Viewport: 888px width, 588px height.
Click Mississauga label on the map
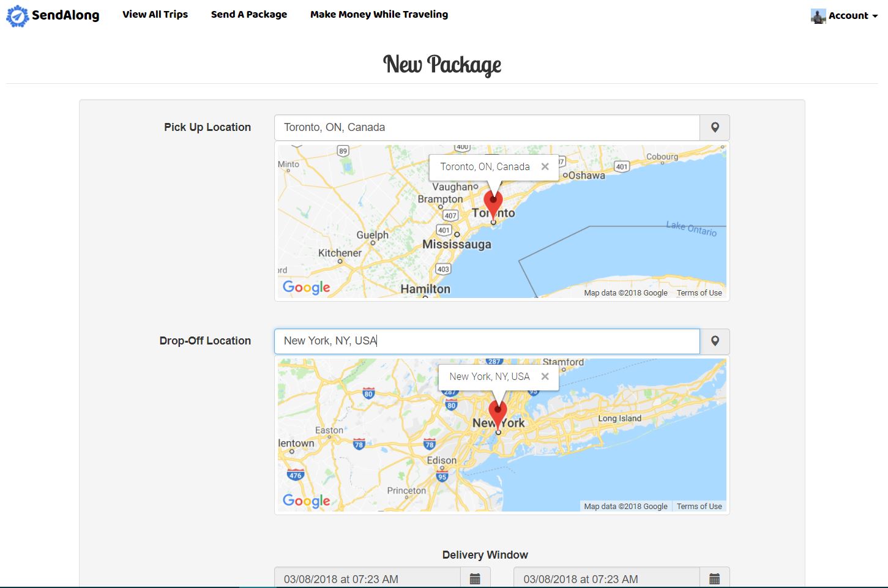457,244
